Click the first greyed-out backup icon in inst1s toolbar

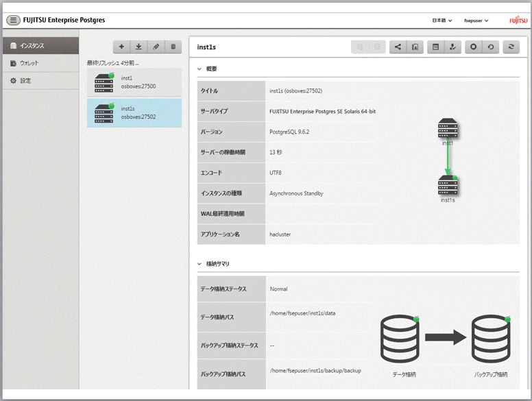tap(360, 47)
